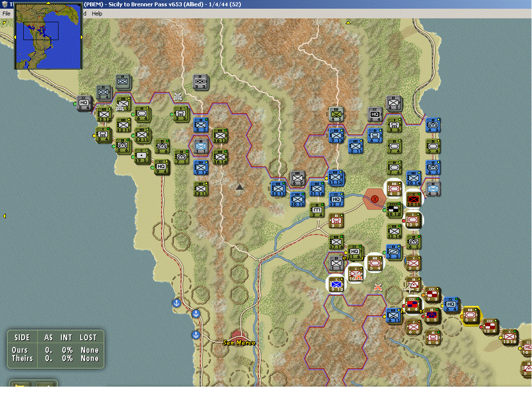Select the gray 1-1 unit with light-blue symbol
532x405 pixels.
[x=201, y=146]
